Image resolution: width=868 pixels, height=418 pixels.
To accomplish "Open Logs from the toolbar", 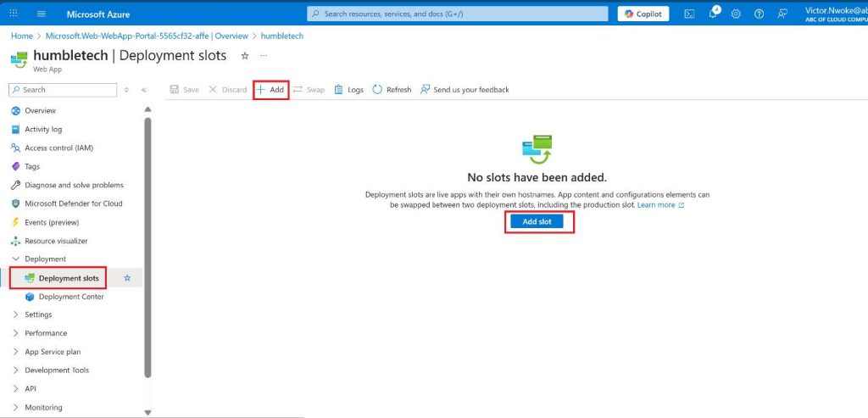I will pos(348,90).
